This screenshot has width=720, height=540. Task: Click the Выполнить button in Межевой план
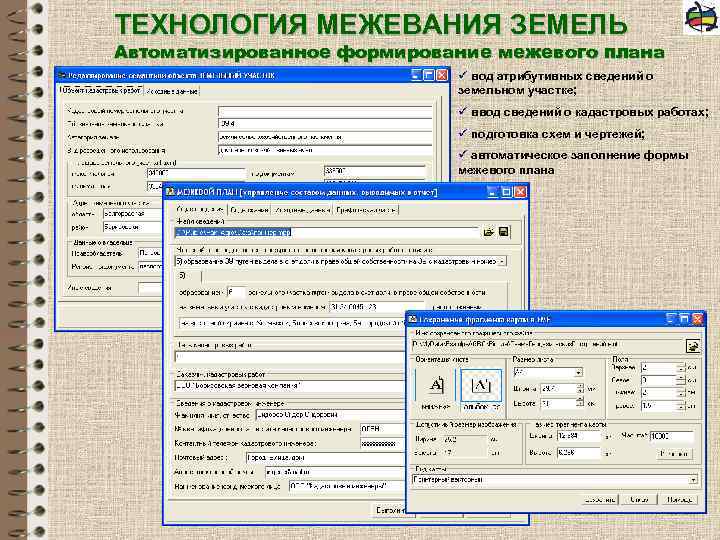click(x=389, y=510)
